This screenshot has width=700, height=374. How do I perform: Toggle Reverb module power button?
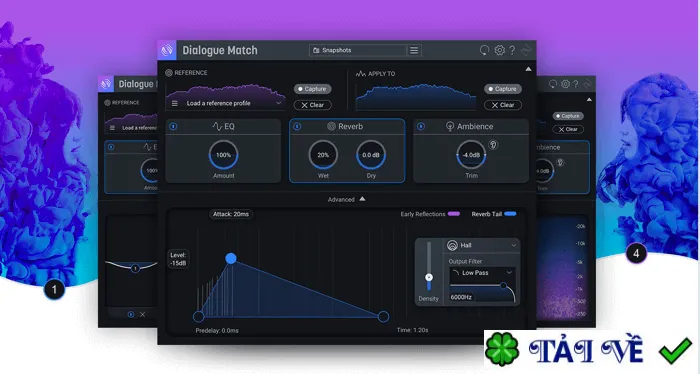[297, 127]
